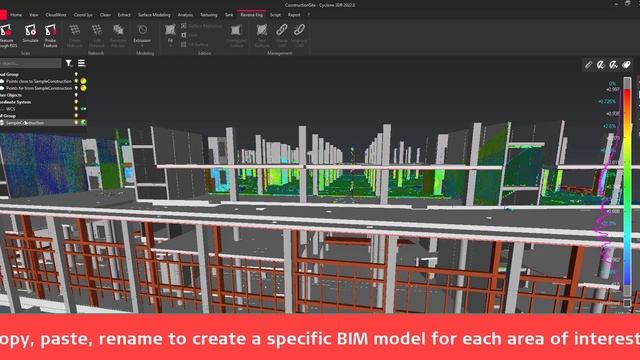Click the red application menu button
This screenshot has height=360, width=640.
pyautogui.click(x=2, y=15)
